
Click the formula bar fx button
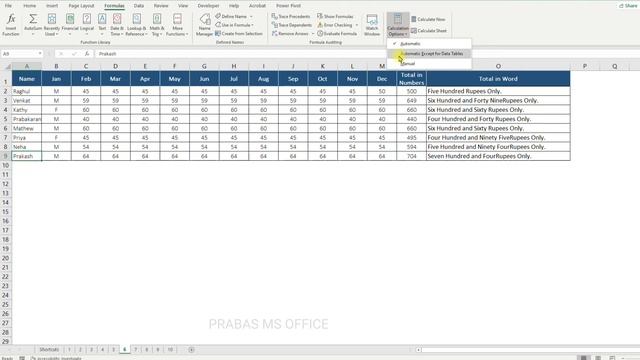click(x=87, y=53)
